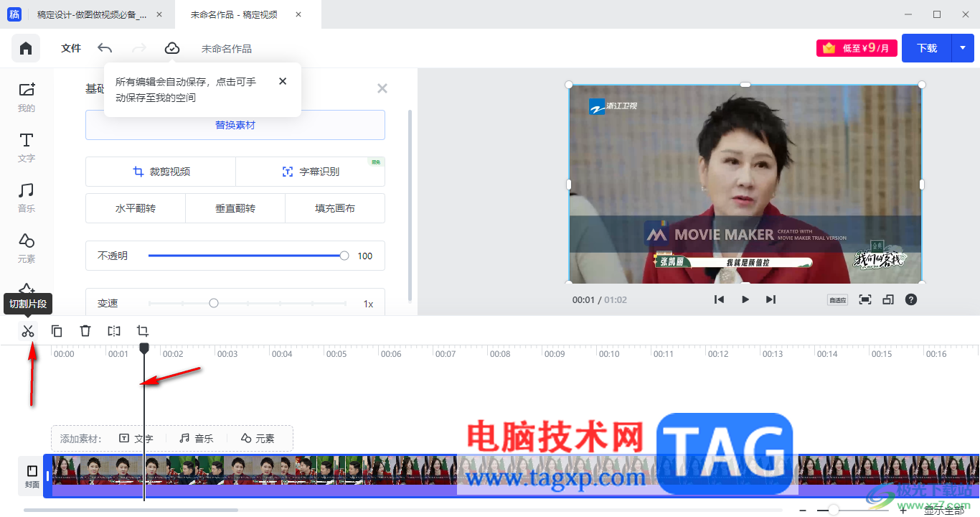
Task: Undo the last edit
Action: [x=105, y=48]
